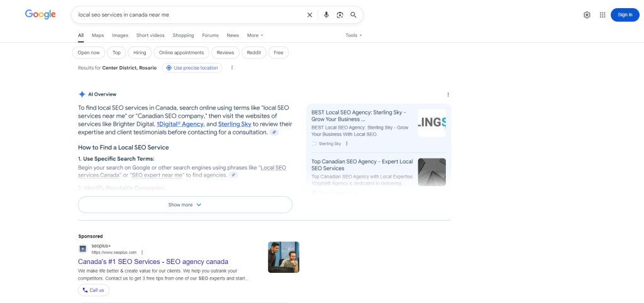Open AI Overview three-dot menu
Screen dimensions: 644x303
pyautogui.click(x=448, y=94)
